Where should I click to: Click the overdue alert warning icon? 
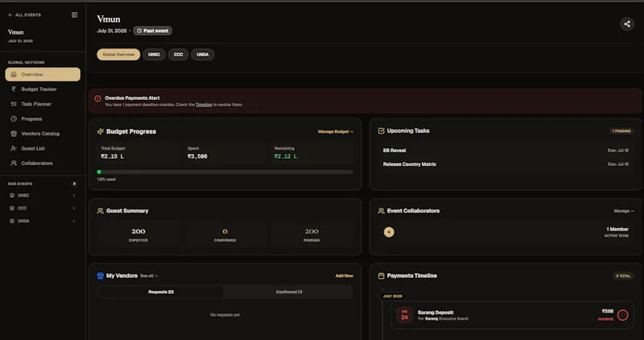97,98
